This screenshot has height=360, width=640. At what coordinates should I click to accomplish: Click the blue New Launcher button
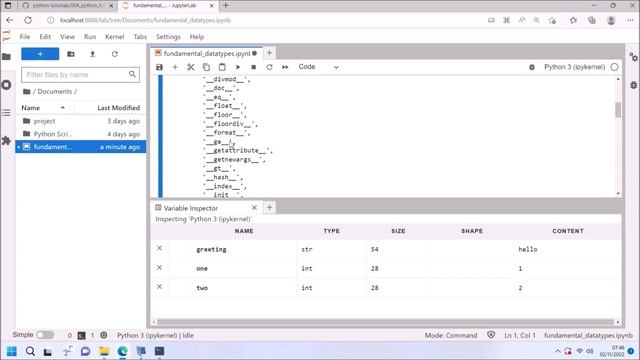coord(40,54)
